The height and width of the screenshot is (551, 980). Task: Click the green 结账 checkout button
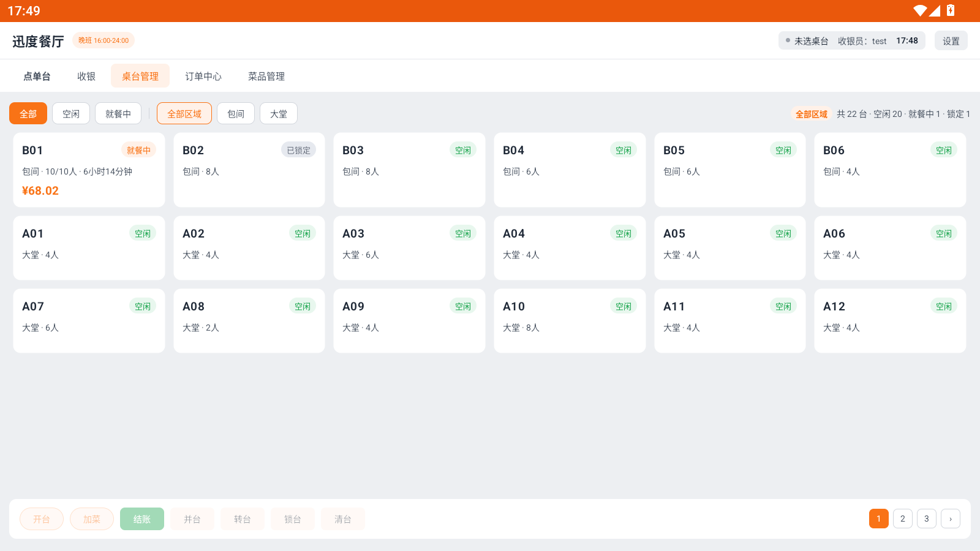pyautogui.click(x=142, y=519)
